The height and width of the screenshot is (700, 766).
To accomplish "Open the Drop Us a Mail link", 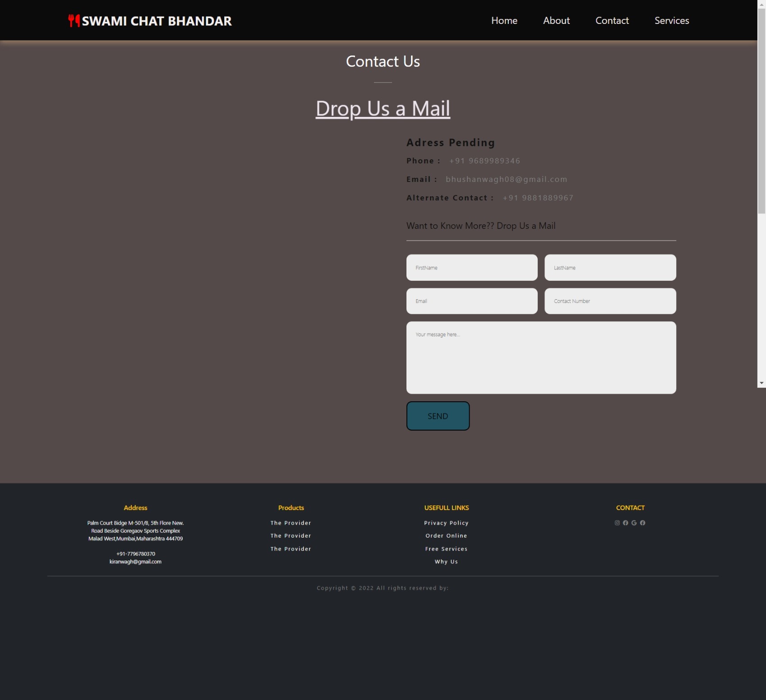I will coord(382,108).
